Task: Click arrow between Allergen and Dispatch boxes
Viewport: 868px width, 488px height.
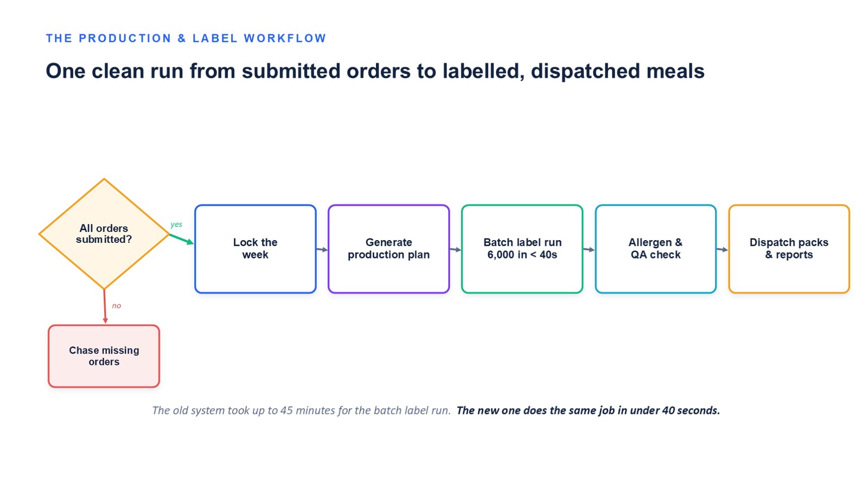Action: (723, 249)
